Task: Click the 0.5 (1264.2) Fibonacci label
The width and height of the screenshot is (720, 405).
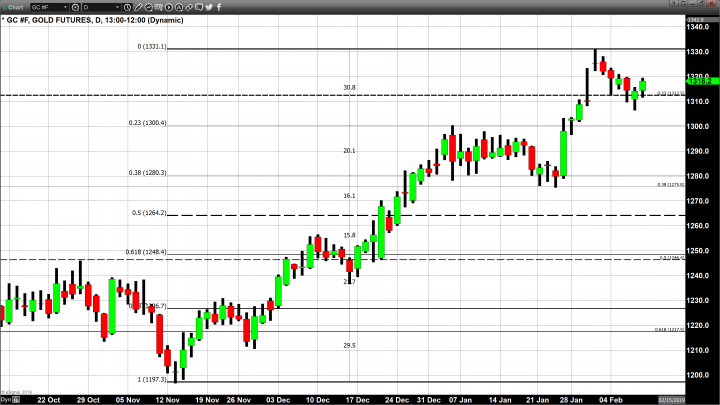Action: point(149,213)
